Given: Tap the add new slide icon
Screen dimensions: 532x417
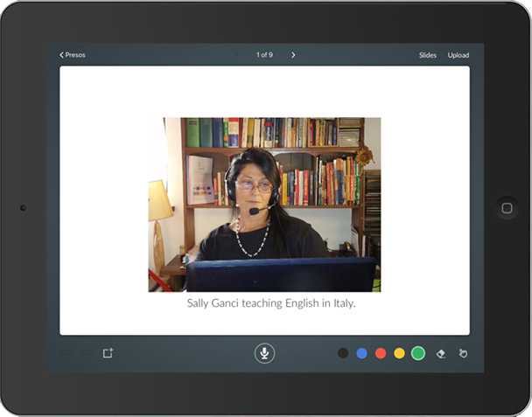Looking at the screenshot, I should (x=108, y=353).
